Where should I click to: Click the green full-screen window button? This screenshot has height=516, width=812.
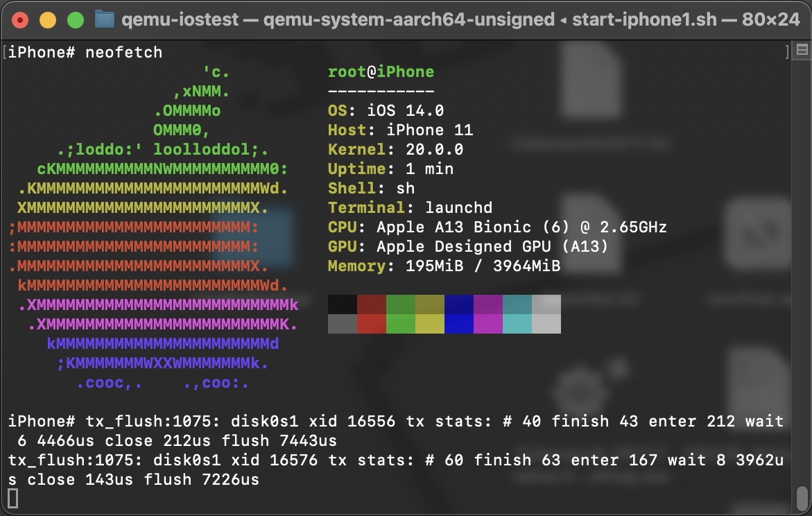[x=75, y=20]
